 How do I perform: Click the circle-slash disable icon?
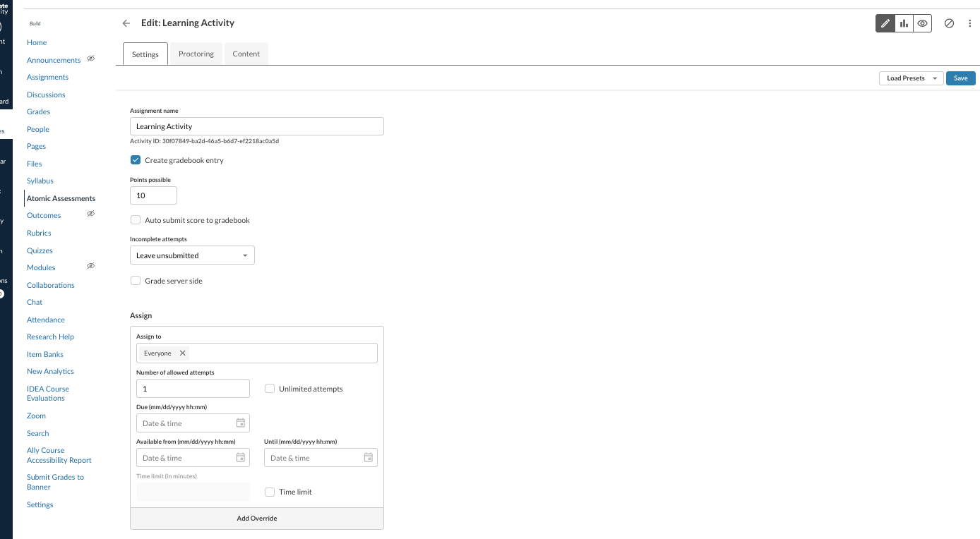pos(949,23)
